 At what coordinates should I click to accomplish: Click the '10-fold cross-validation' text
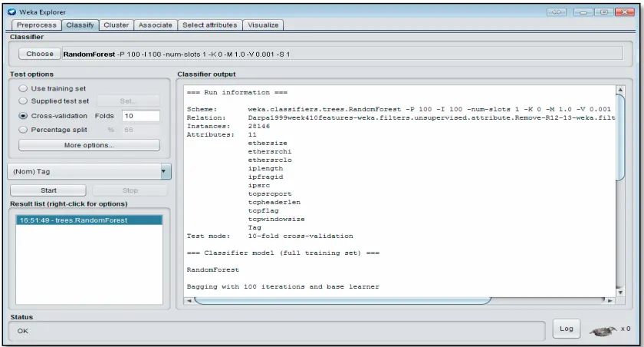301,236
